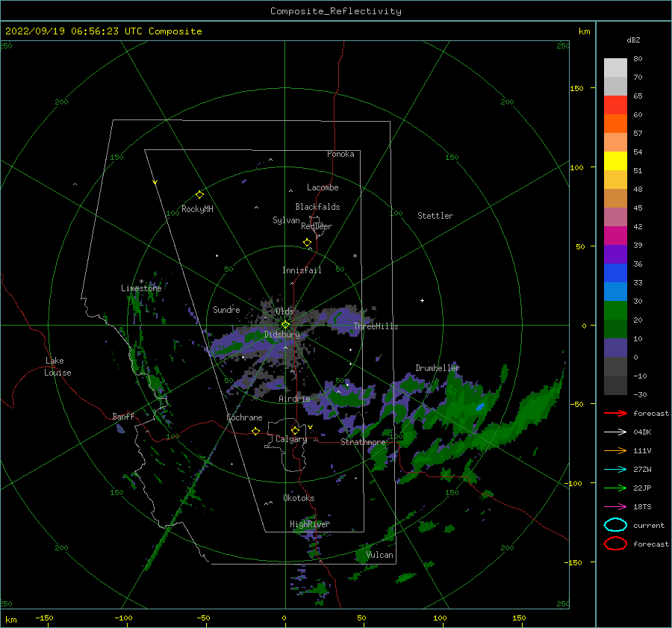
Task: Click the RockyMH label
Action: coord(197,209)
